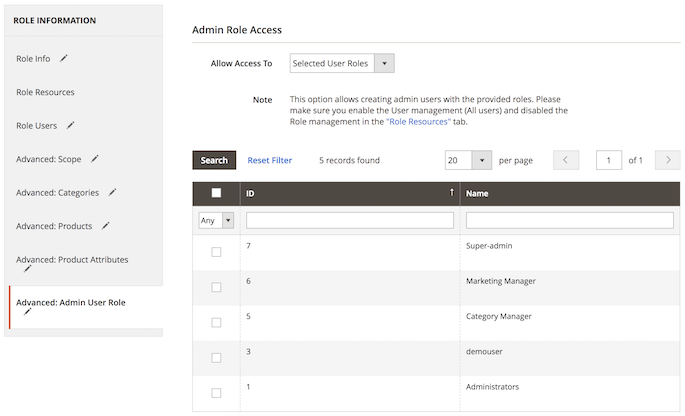
Task: Click the Name filter input field
Action: pyautogui.click(x=569, y=220)
